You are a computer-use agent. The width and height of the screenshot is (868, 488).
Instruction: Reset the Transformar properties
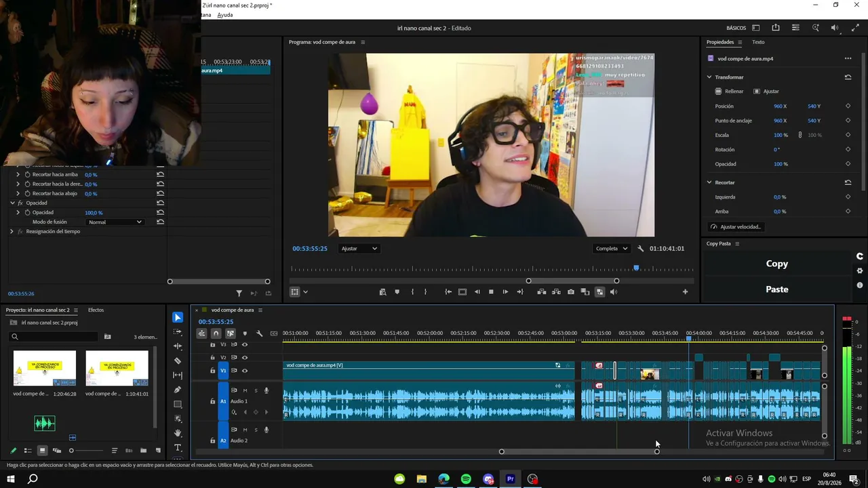coord(848,77)
